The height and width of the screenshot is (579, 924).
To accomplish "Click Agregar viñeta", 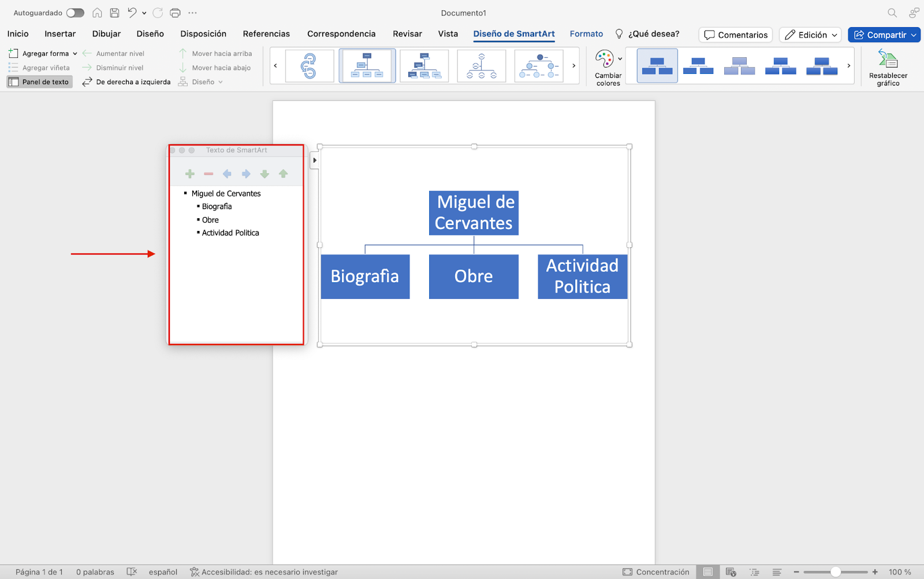I will coord(39,68).
